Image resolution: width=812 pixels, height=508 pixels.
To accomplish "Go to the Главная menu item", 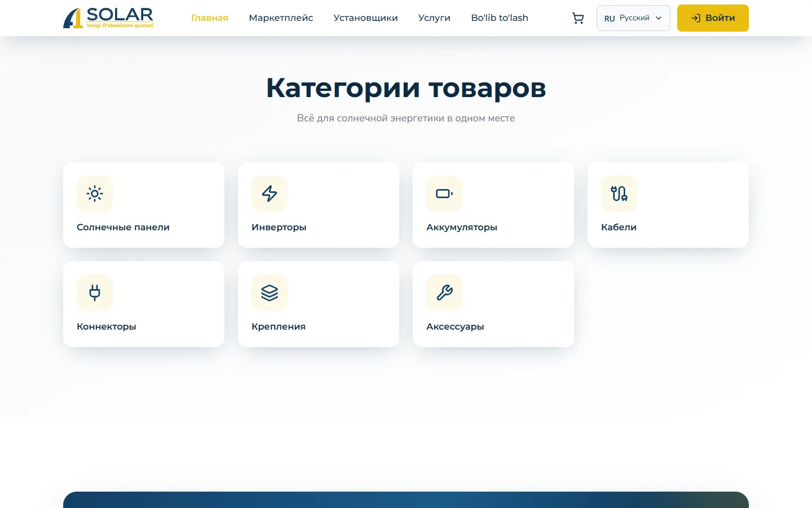I will (x=210, y=18).
